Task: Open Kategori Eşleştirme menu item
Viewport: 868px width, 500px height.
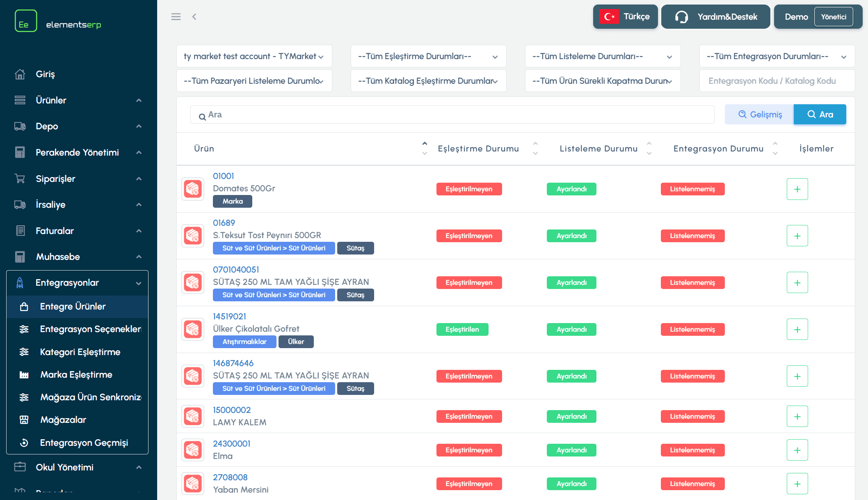Action: tap(80, 352)
